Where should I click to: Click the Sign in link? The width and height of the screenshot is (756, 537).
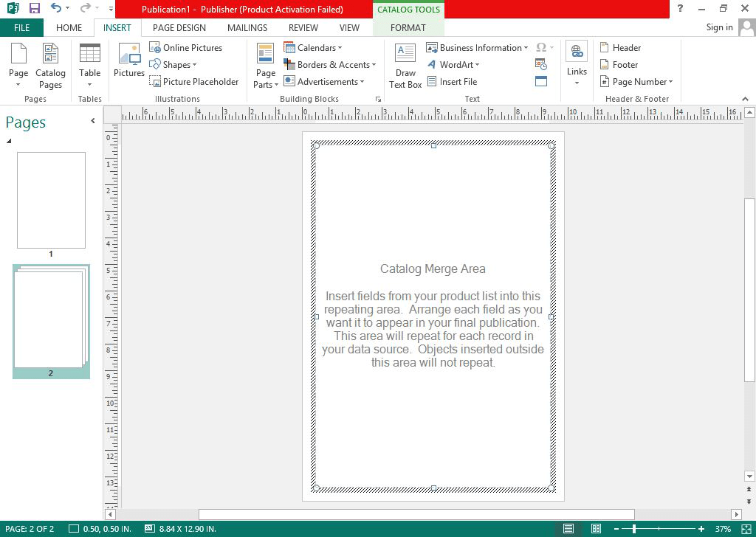tap(719, 27)
